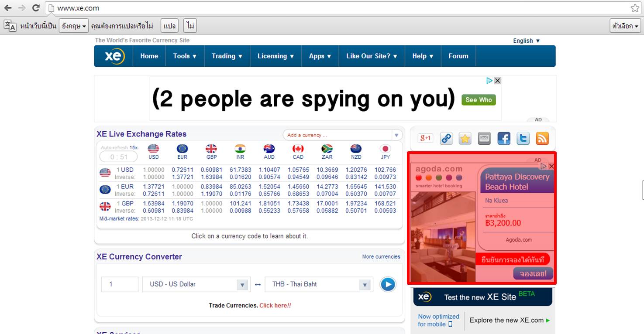This screenshot has width=644, height=334.
Task: Click the Google +1 share icon
Action: [x=425, y=139]
